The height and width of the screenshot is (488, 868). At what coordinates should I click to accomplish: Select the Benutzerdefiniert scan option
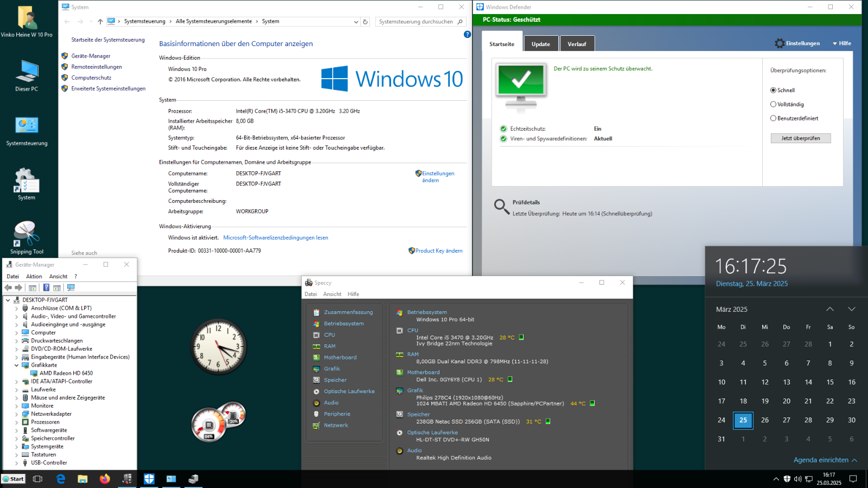click(x=773, y=118)
